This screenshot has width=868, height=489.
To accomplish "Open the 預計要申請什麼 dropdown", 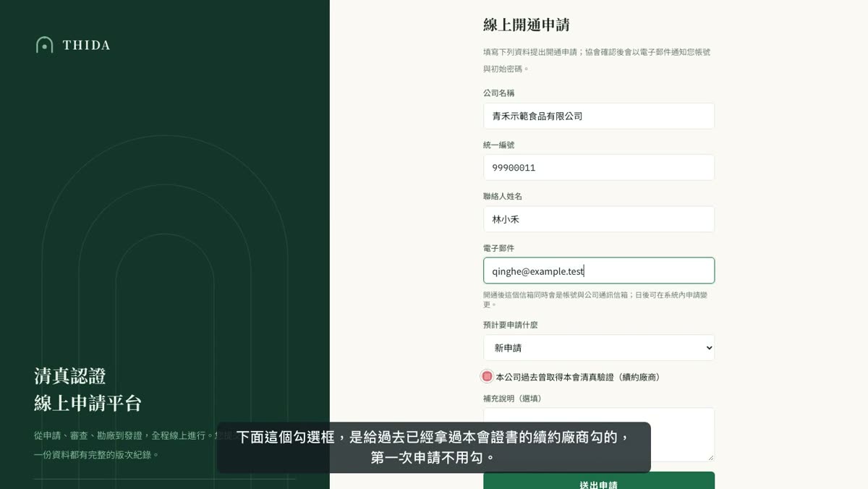I will pos(599,348).
